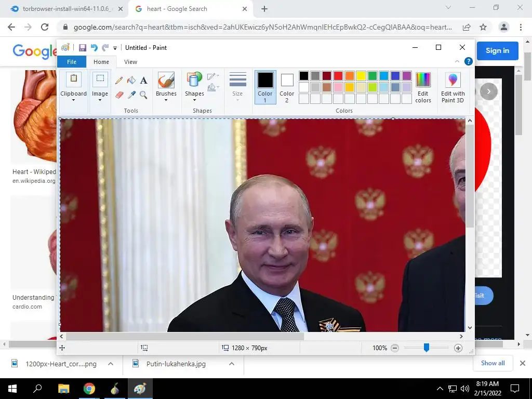This screenshot has height=399, width=532.
Task: Pick the red palette color
Action: (x=338, y=76)
